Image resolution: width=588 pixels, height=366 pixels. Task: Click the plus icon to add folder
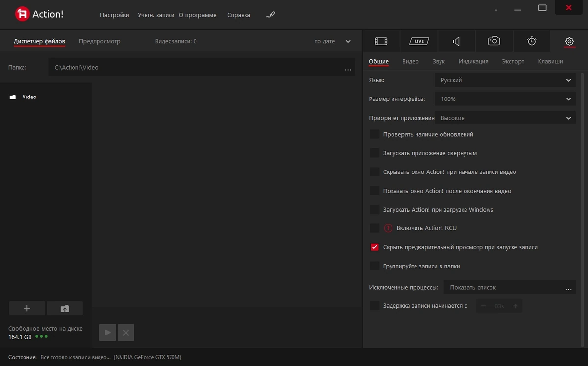pyautogui.click(x=27, y=308)
